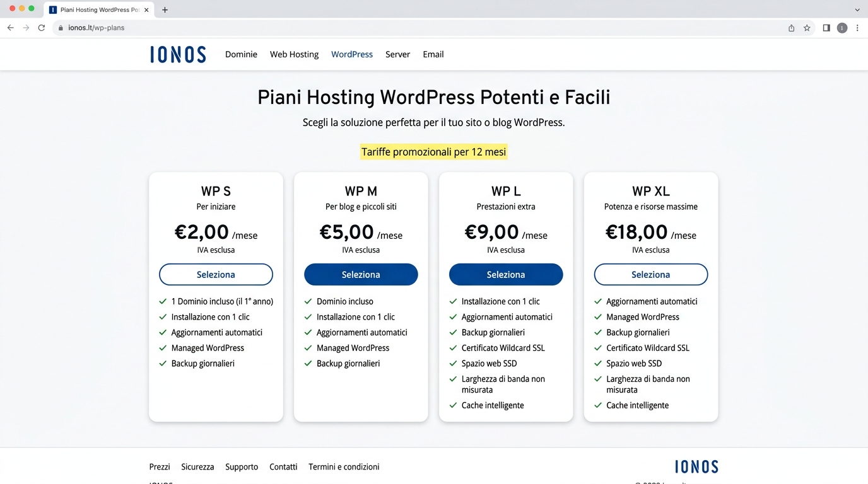Click the site lock icon in address bar
Image resolution: width=868 pixels, height=484 pixels.
click(61, 28)
